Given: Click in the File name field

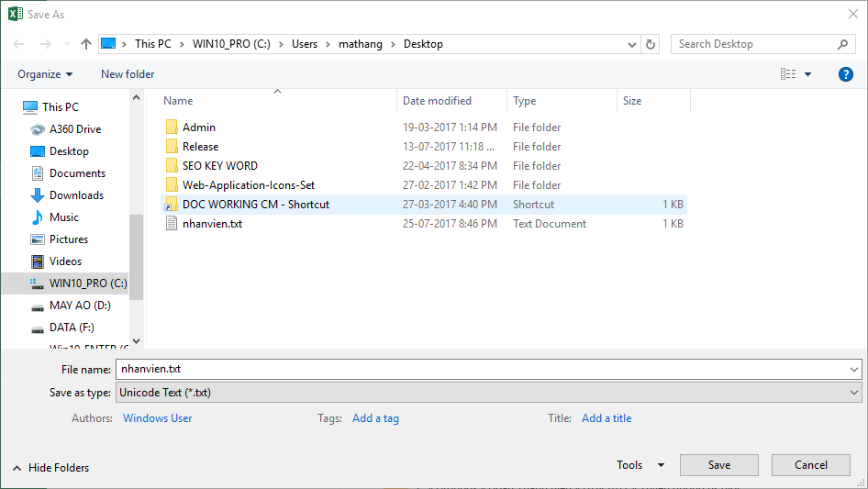Looking at the screenshot, I should pyautogui.click(x=482, y=369).
